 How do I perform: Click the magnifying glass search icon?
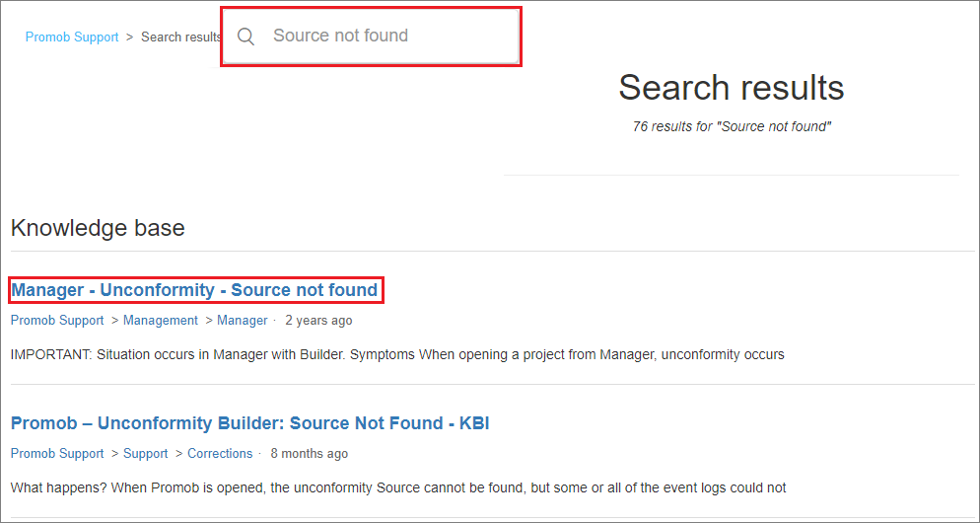tap(246, 37)
